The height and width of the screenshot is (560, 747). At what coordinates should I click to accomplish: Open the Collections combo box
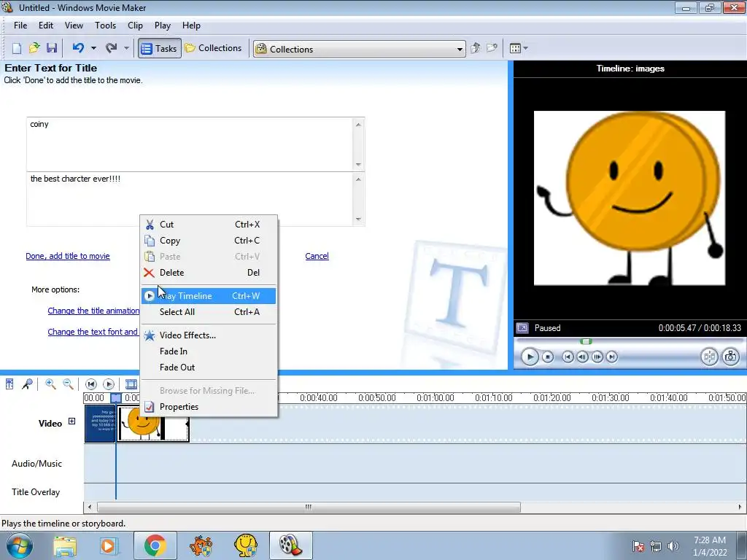pyautogui.click(x=359, y=49)
